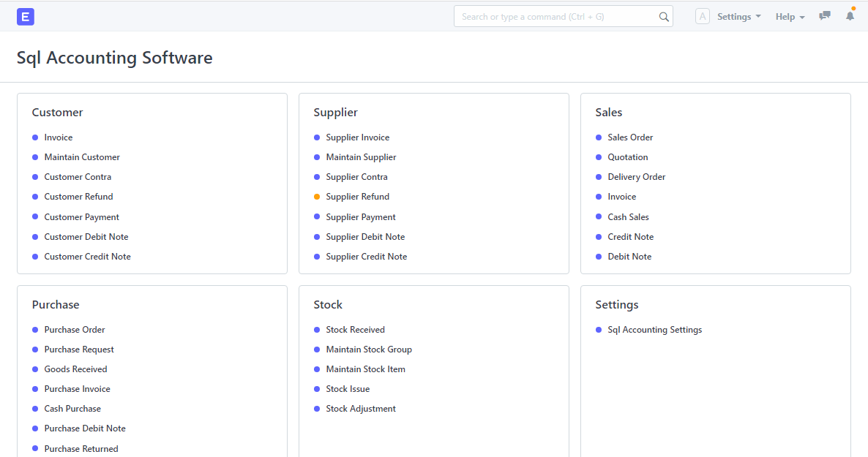Open the notifications bell icon
The image size is (868, 457).
click(x=850, y=16)
